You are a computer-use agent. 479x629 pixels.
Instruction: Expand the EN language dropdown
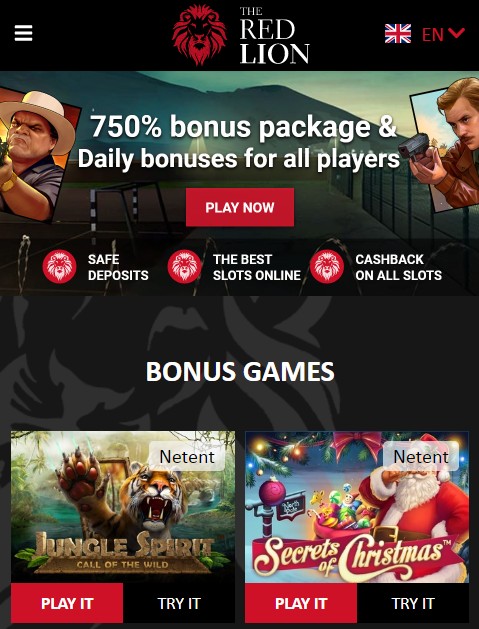coord(443,34)
